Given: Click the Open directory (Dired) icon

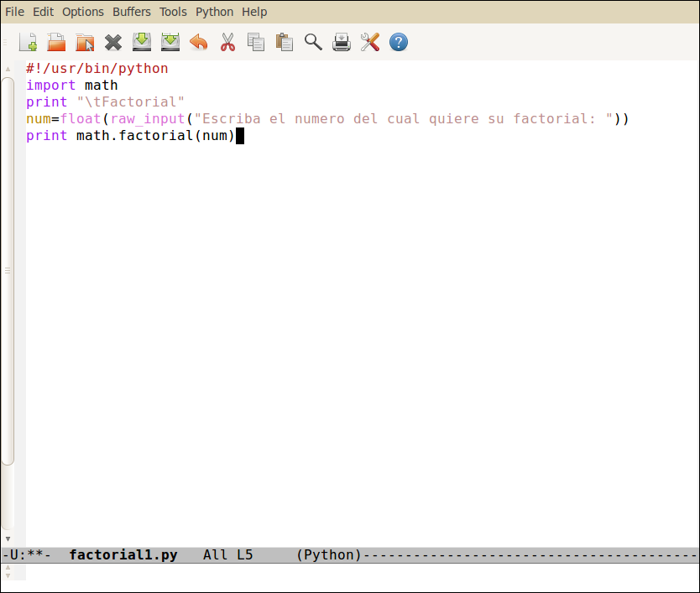Looking at the screenshot, I should click(85, 43).
